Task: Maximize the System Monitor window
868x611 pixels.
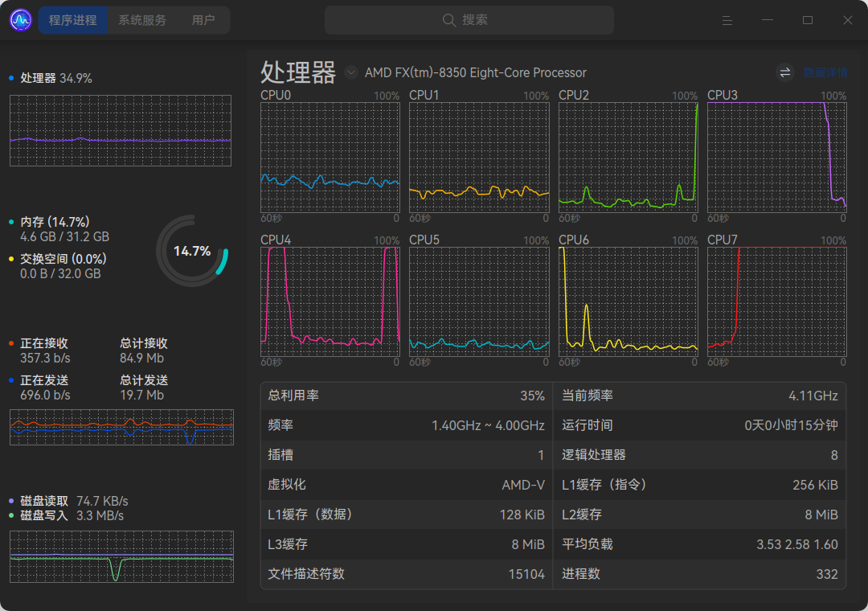Action: [x=808, y=20]
